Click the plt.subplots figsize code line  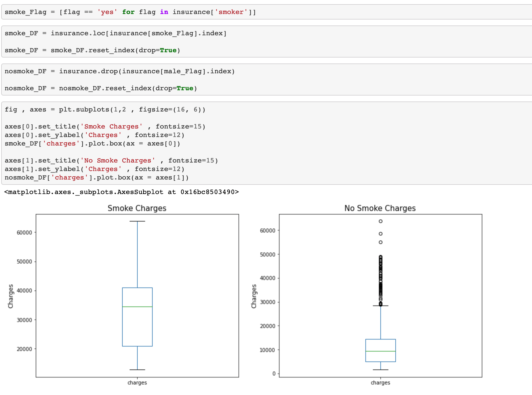(x=105, y=109)
